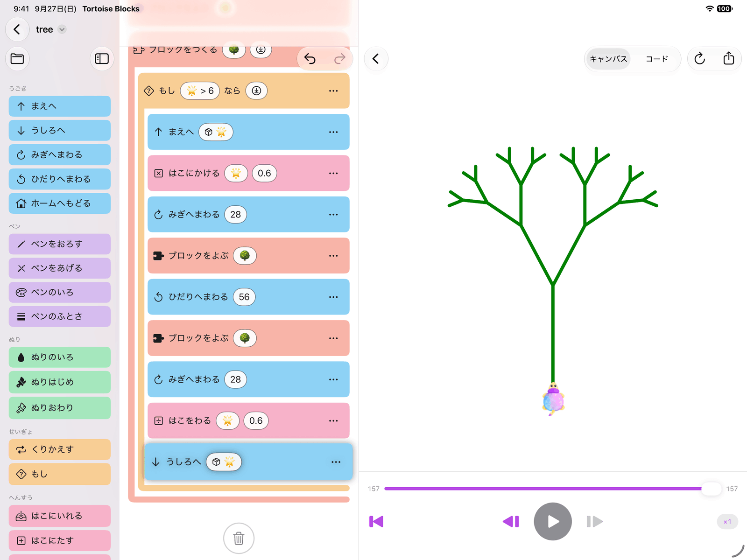Image resolution: width=747 pixels, height=560 pixels.
Task: Tap the redo arrow
Action: pos(340,59)
